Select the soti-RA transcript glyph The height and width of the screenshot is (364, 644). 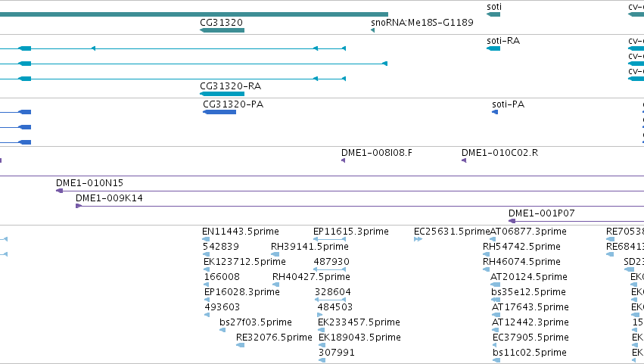493,49
